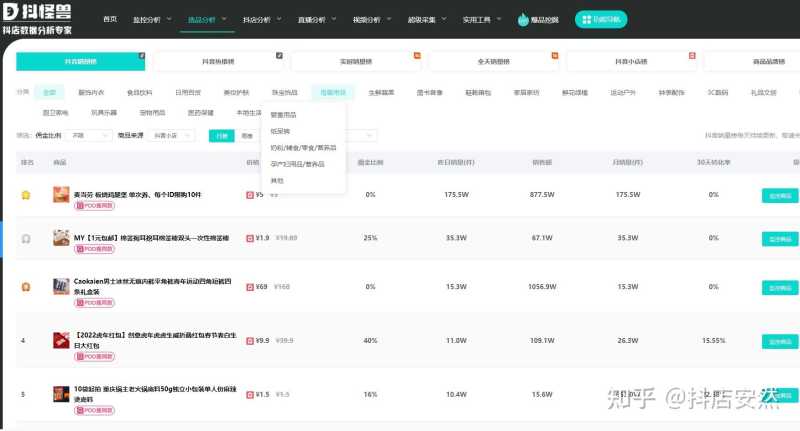800x431 pixels.
Task: Switch ranking to 日榜
Action: [x=221, y=136]
